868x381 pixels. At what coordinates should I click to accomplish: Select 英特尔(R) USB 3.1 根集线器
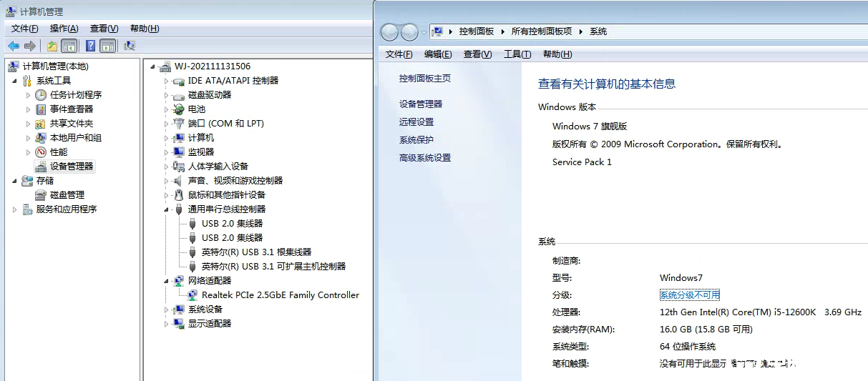(257, 252)
